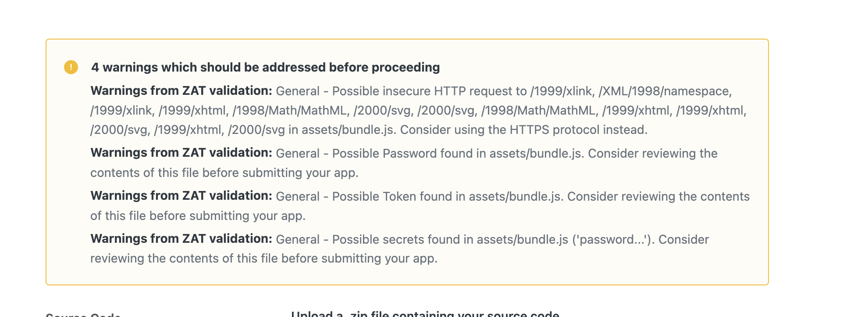868x317 pixels.
Task: Click the second line of the Password warning
Action: click(224, 173)
